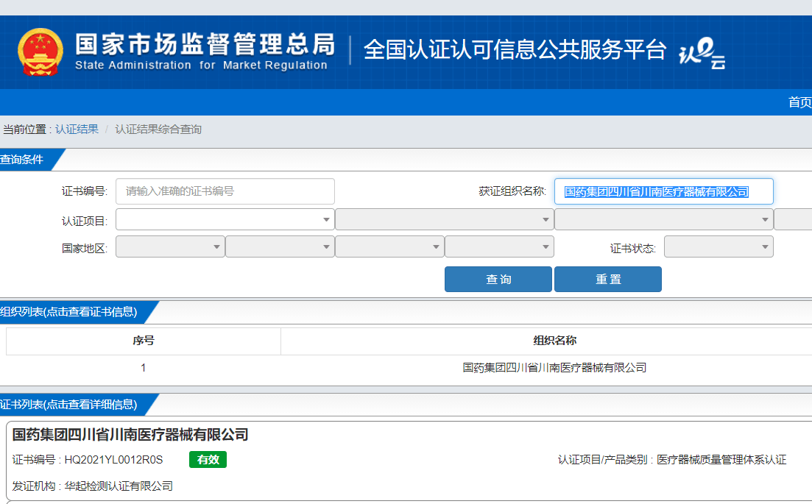Image resolution: width=812 pixels, height=504 pixels.
Task: Click cell '1' in the 序号 column
Action: point(143,368)
